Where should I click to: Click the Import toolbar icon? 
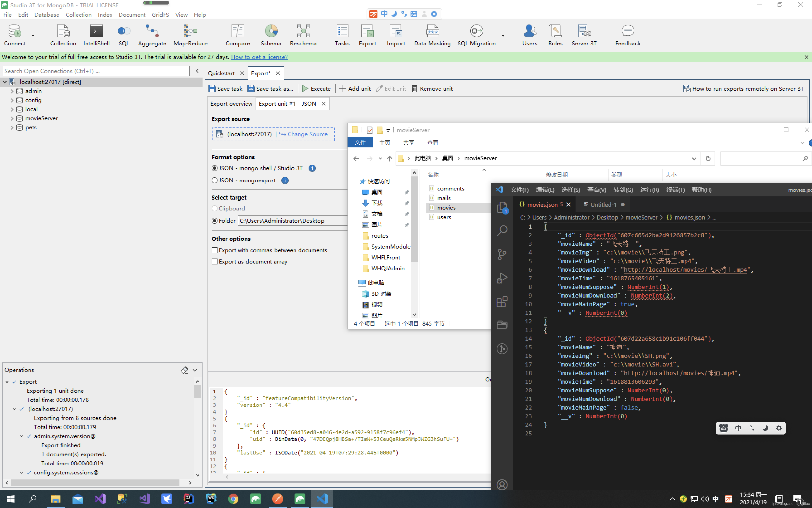pyautogui.click(x=396, y=35)
